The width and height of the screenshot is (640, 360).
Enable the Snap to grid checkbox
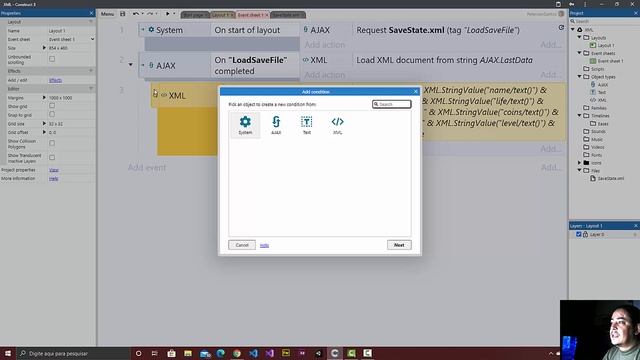[52, 115]
